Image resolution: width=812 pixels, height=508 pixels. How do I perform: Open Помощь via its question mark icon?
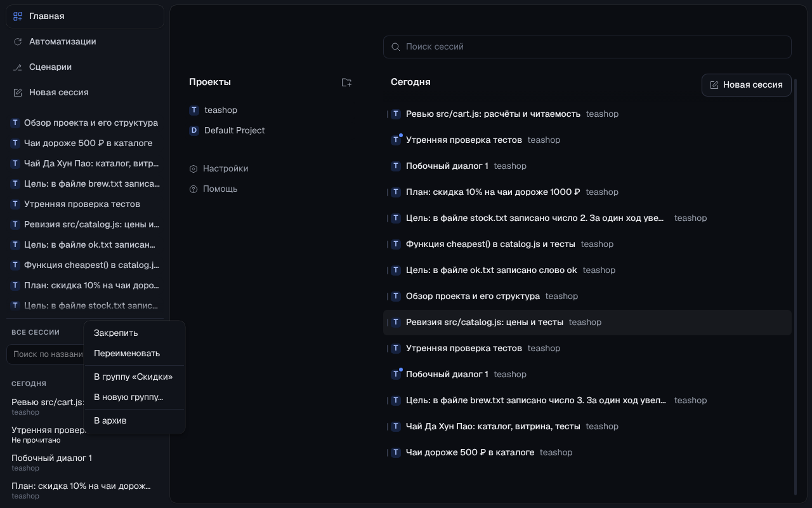[193, 189]
